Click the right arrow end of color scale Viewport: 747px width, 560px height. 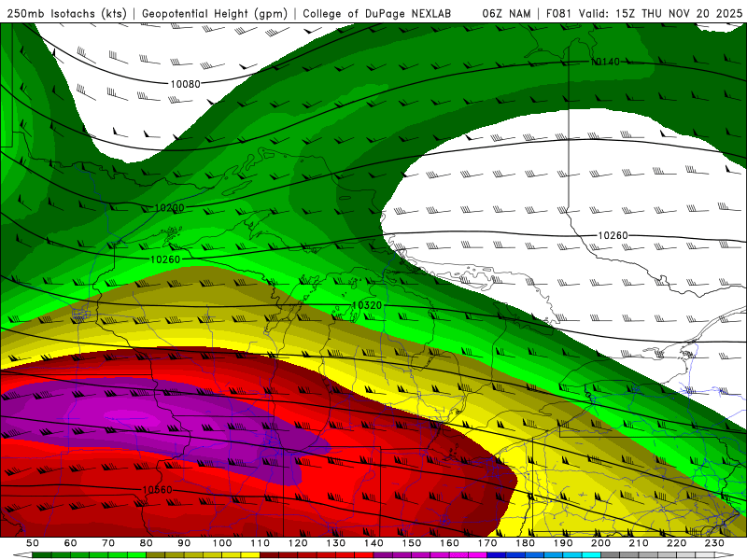point(725,555)
